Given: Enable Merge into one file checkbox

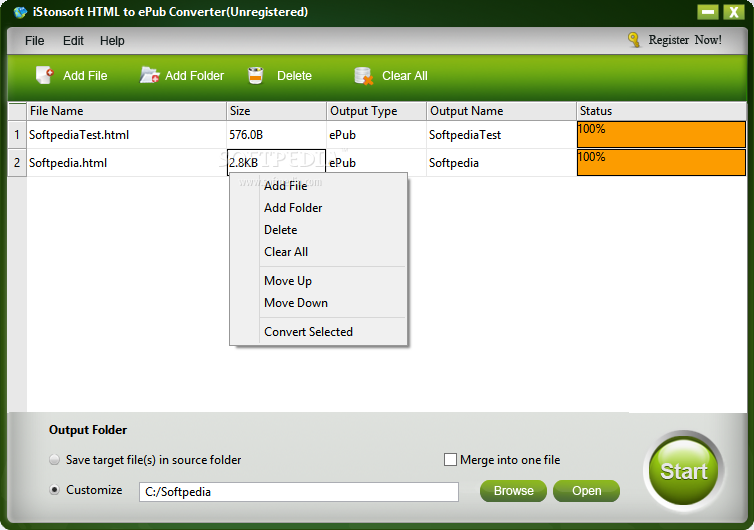Looking at the screenshot, I should tap(450, 460).
